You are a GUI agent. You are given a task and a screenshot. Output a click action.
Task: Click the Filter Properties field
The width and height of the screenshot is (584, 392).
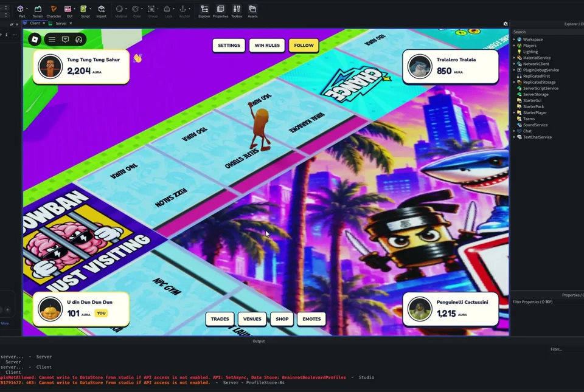[x=547, y=302]
